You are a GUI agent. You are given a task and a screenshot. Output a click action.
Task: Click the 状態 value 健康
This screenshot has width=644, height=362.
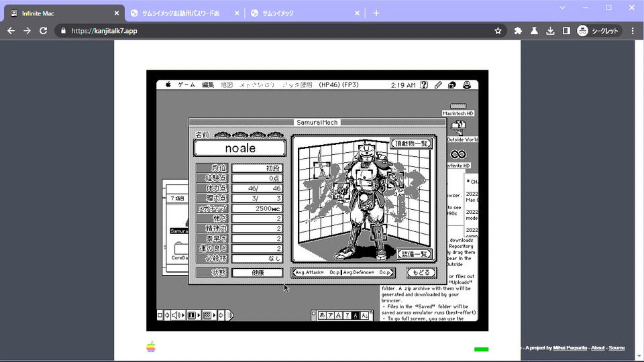257,273
